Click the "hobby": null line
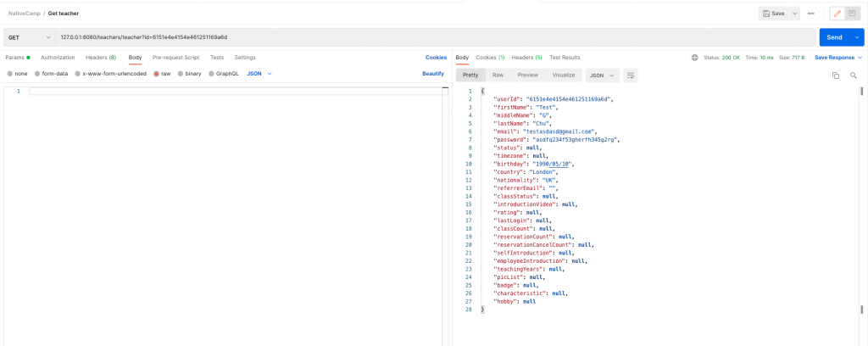The height and width of the screenshot is (346, 868). click(x=515, y=302)
